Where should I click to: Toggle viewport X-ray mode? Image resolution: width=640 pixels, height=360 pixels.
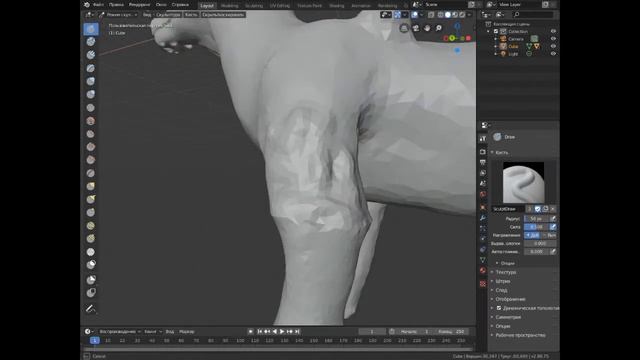click(x=431, y=15)
